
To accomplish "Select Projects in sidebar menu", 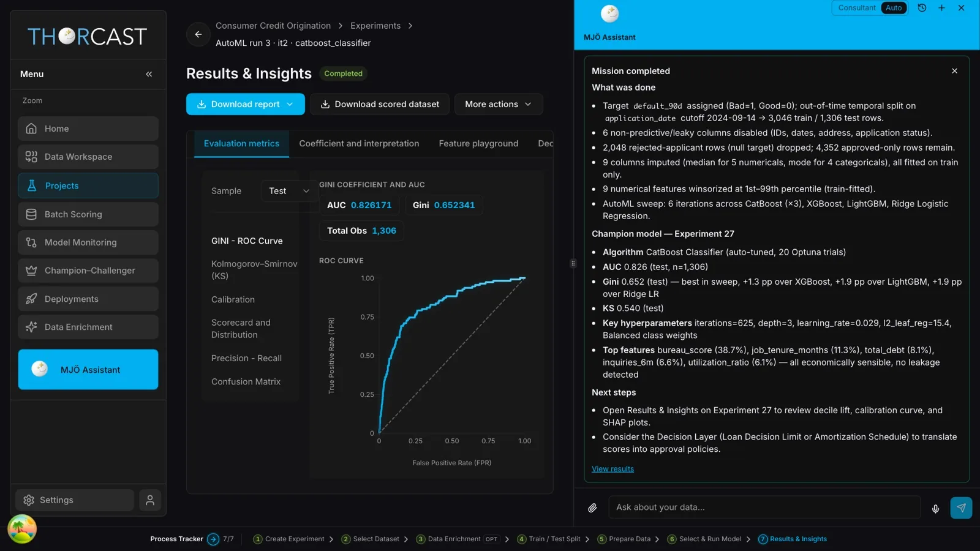I will pos(88,186).
